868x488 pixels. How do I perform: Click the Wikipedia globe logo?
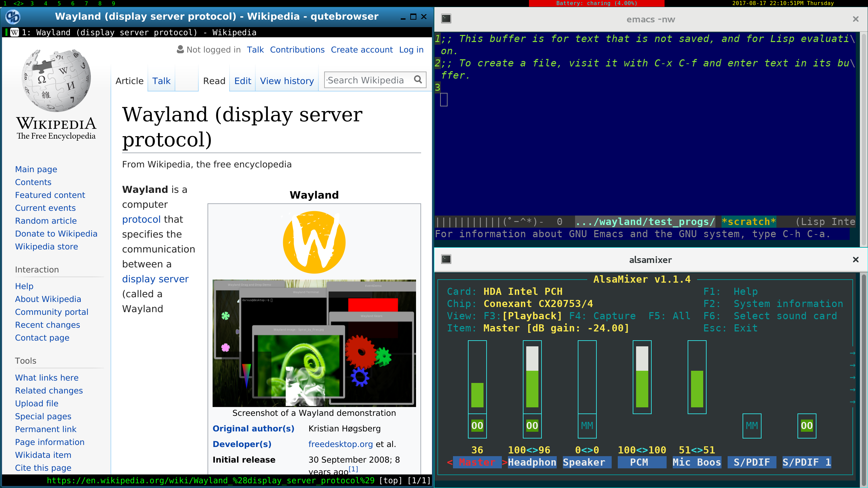pyautogui.click(x=56, y=81)
